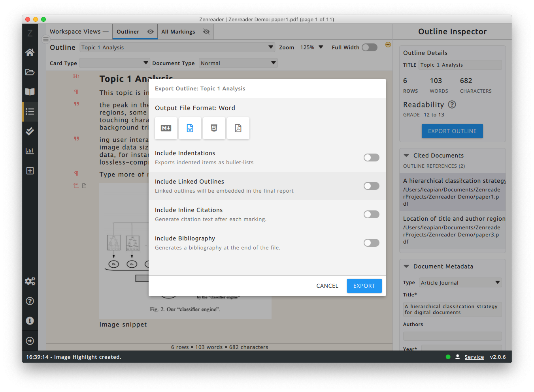534x392 pixels.
Task: Open the Zoom 125% dropdown
Action: coord(312,47)
